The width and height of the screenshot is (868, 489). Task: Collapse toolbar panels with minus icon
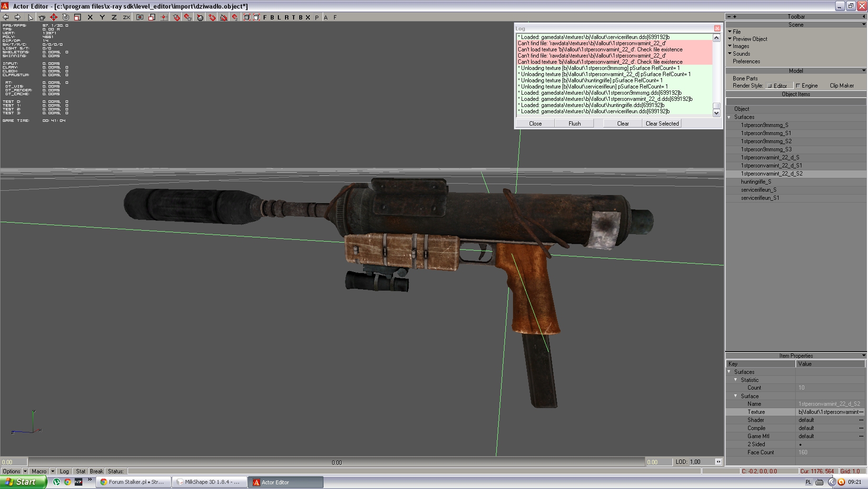729,17
